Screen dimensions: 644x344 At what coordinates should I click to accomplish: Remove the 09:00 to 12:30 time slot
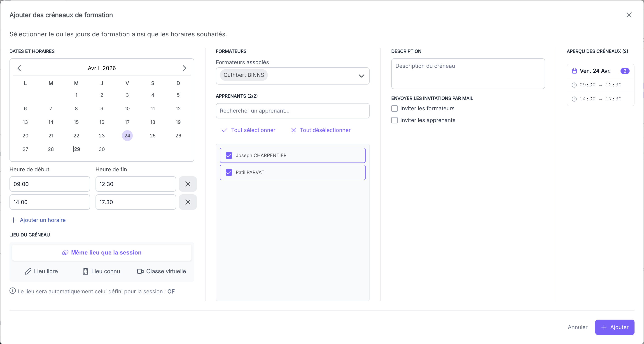[188, 184]
